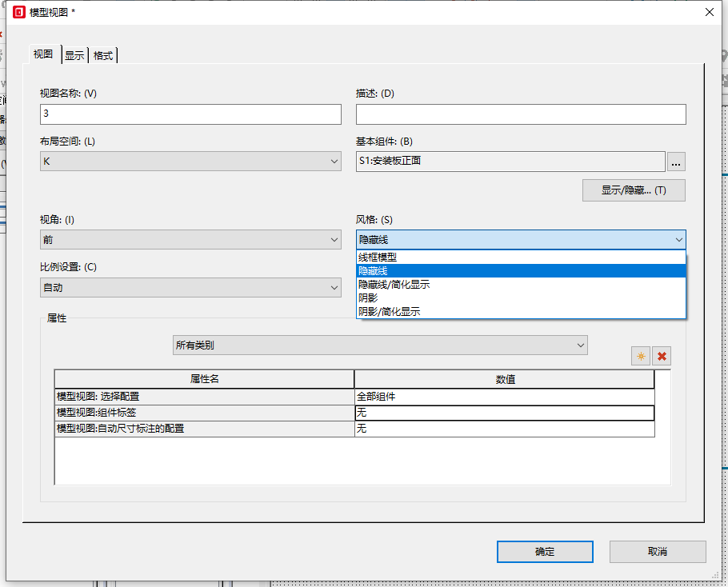Click the 描述 text field
This screenshot has height=587, width=728.
coord(521,114)
